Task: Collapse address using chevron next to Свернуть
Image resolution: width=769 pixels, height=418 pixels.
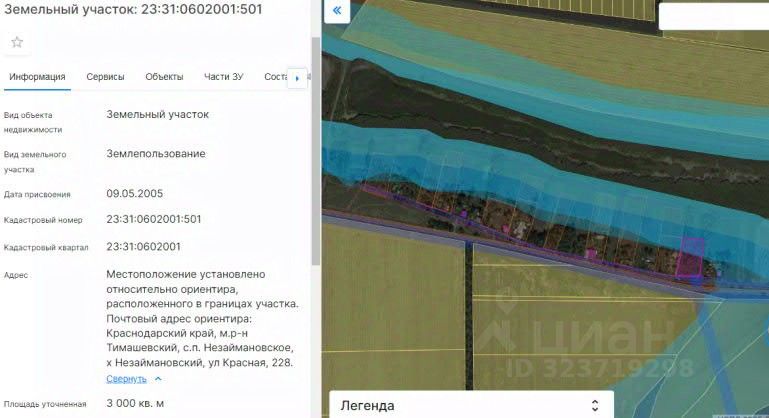Action: click(158, 379)
